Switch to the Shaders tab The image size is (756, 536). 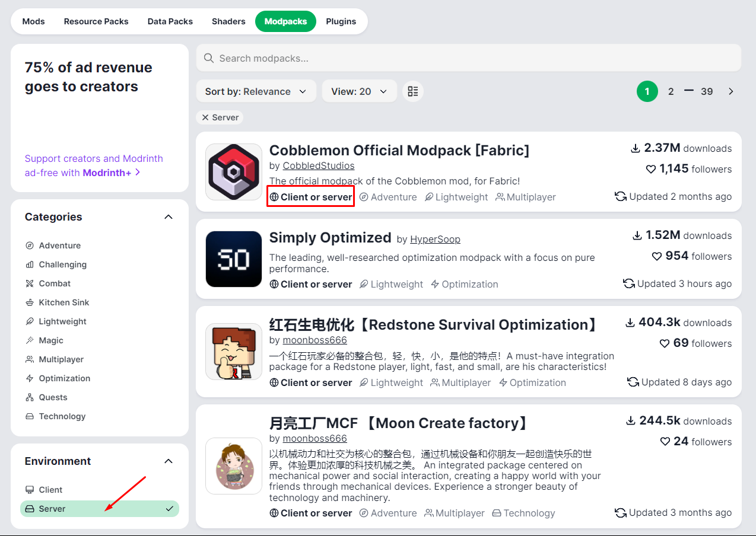[228, 21]
